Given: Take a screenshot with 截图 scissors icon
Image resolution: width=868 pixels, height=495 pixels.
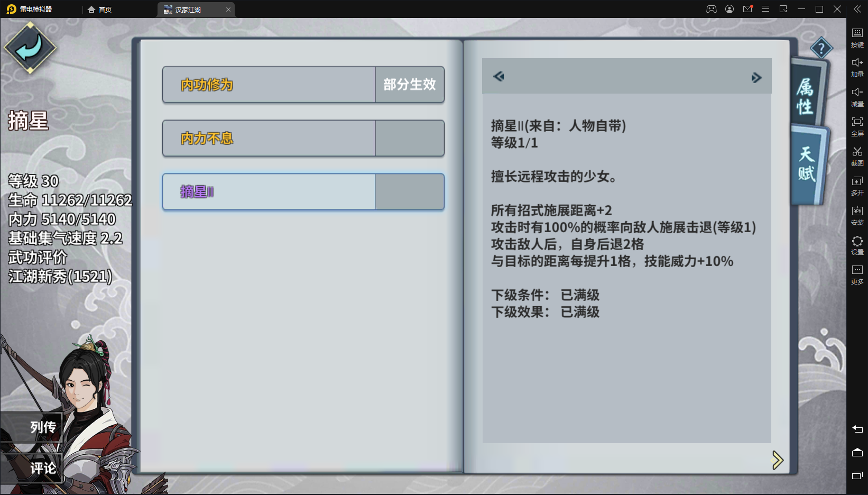Looking at the screenshot, I should [x=857, y=157].
